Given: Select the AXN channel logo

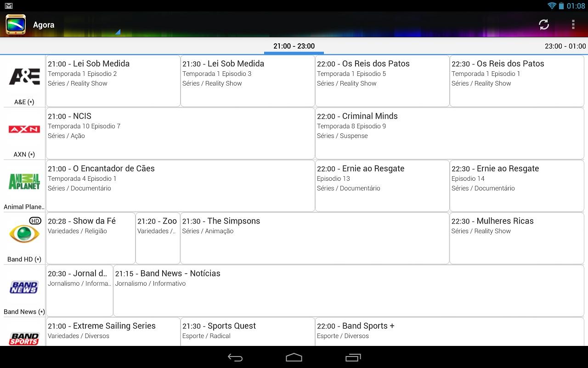Looking at the screenshot, I should pos(24,129).
